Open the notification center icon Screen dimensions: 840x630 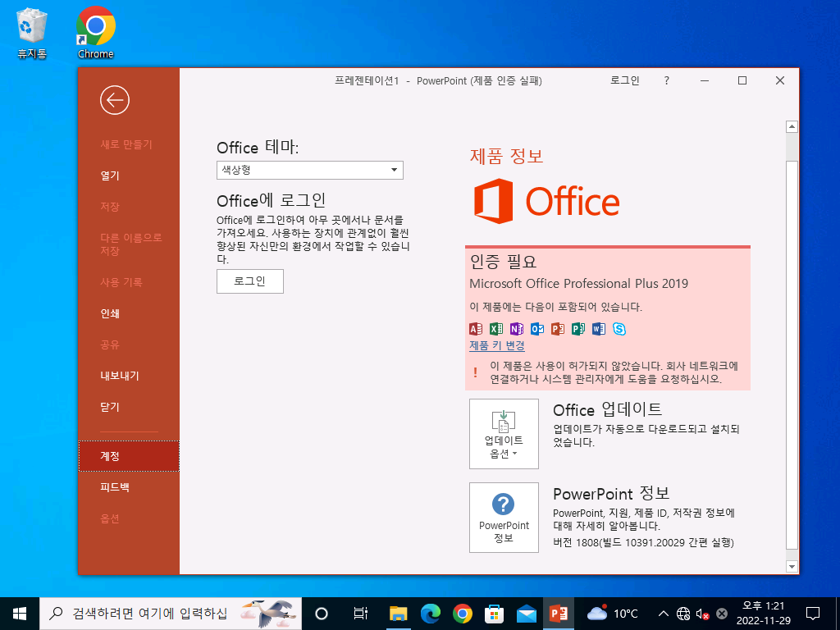point(813,614)
